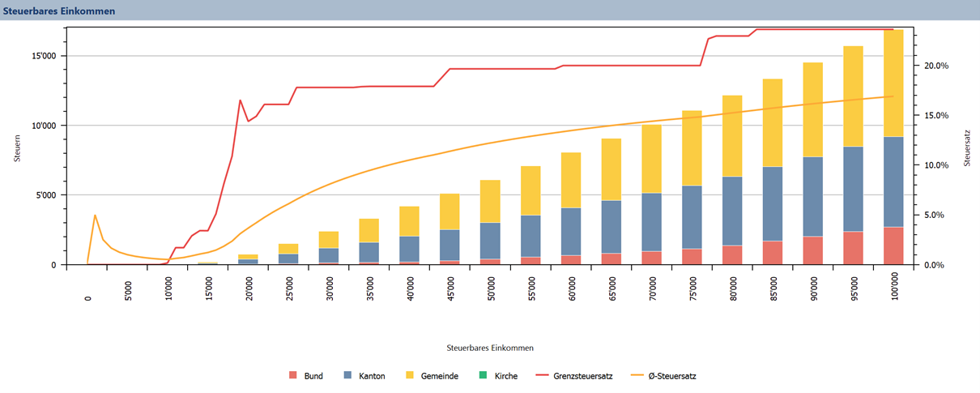Click the Gemeinde legend label
980x393 pixels.
440,376
